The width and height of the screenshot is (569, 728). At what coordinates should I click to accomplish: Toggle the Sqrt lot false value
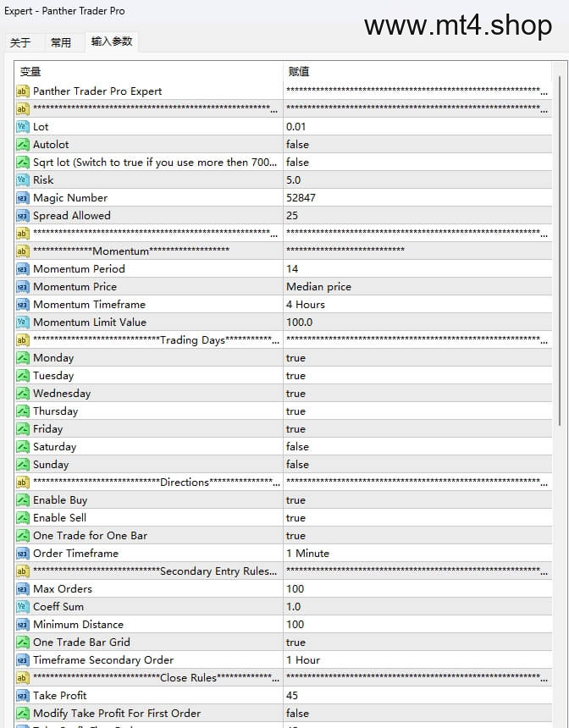297,162
